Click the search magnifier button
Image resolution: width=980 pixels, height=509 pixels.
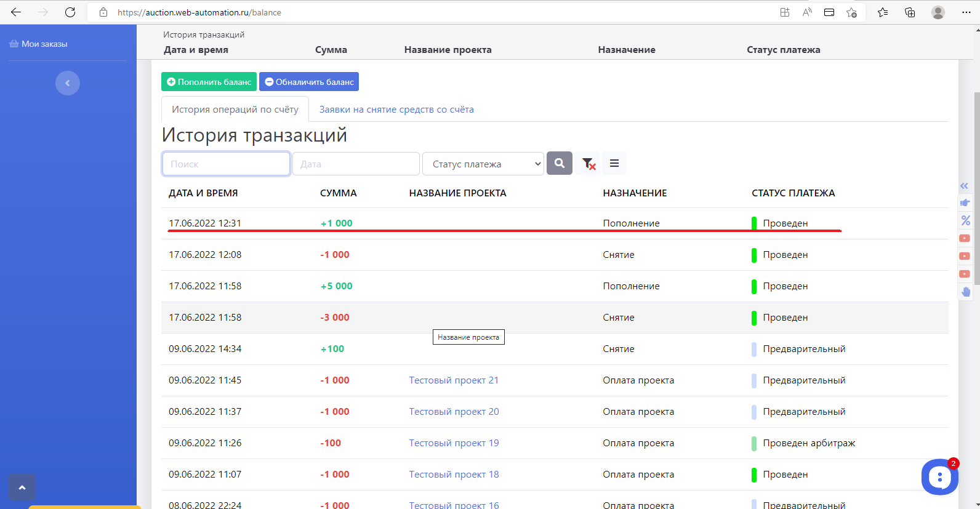coord(559,163)
